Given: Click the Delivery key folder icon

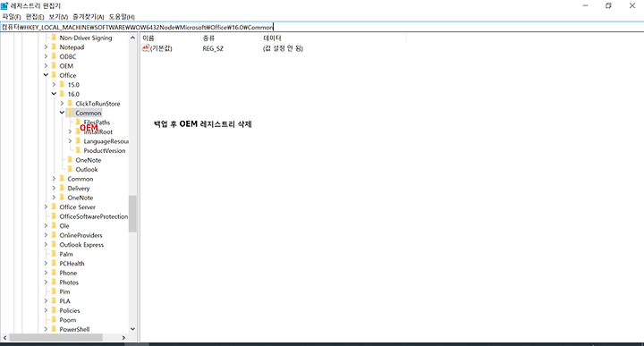Looking at the screenshot, I should coord(62,188).
